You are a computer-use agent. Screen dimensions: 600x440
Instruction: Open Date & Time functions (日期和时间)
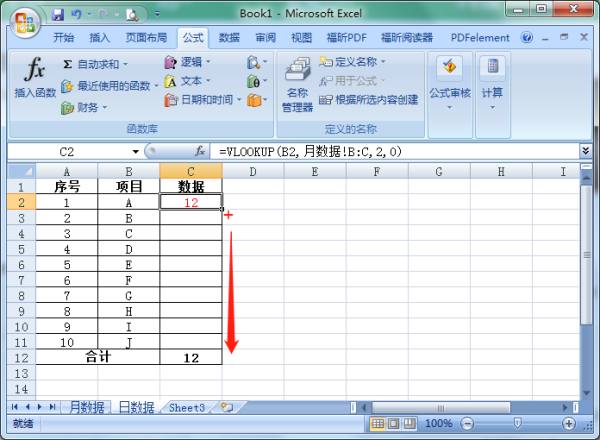(203, 100)
